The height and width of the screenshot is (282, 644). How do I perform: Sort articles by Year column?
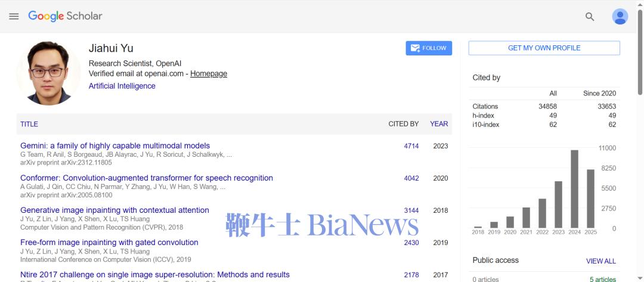coord(439,124)
